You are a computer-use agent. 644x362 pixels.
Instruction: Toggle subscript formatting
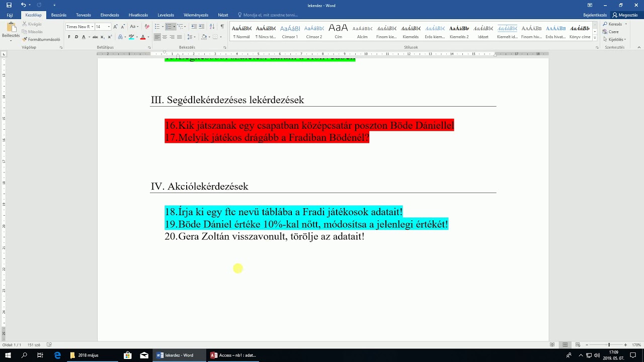tap(103, 37)
